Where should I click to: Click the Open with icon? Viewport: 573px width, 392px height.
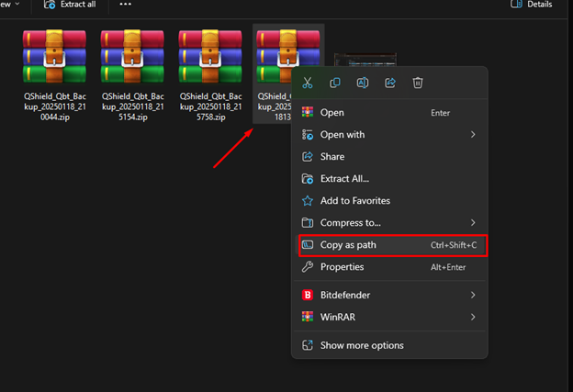pos(308,134)
